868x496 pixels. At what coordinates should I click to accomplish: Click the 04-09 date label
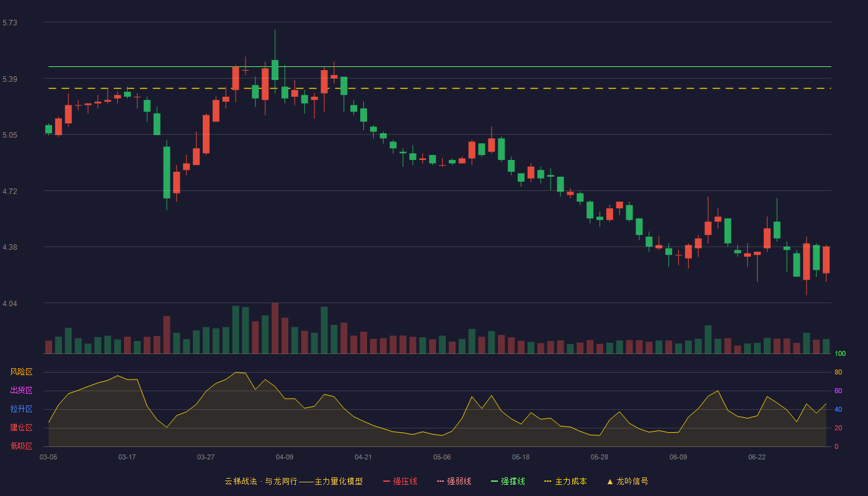pyautogui.click(x=285, y=457)
